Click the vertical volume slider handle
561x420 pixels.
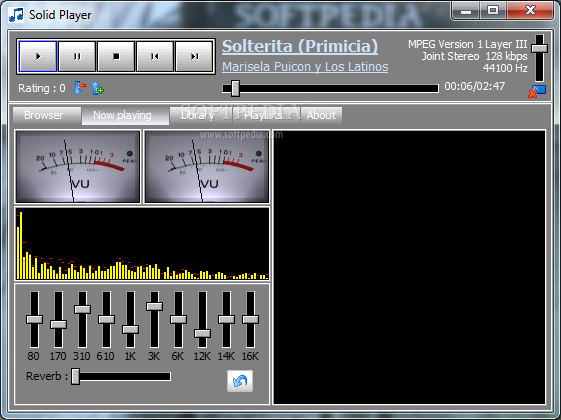(539, 48)
